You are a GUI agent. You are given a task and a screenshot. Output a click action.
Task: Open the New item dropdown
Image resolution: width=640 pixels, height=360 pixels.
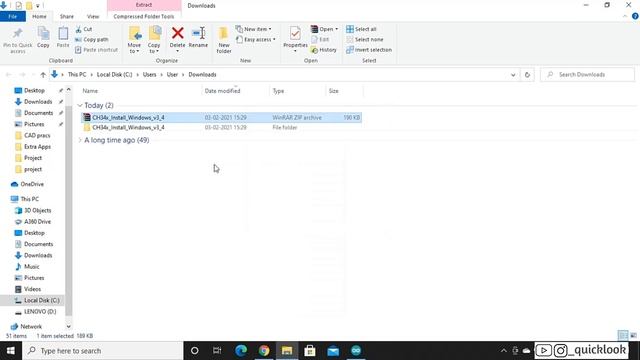pos(253,29)
